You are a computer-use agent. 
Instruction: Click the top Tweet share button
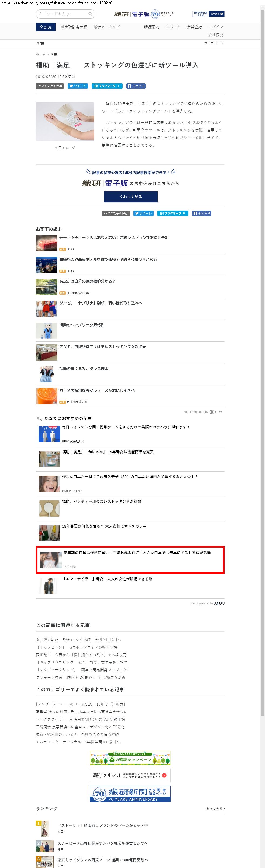[x=78, y=86]
